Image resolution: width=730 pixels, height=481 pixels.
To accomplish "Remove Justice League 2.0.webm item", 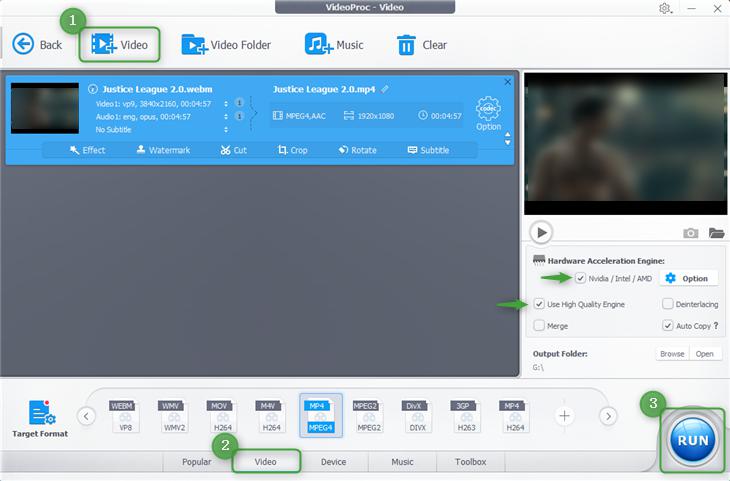I will (x=507, y=82).
